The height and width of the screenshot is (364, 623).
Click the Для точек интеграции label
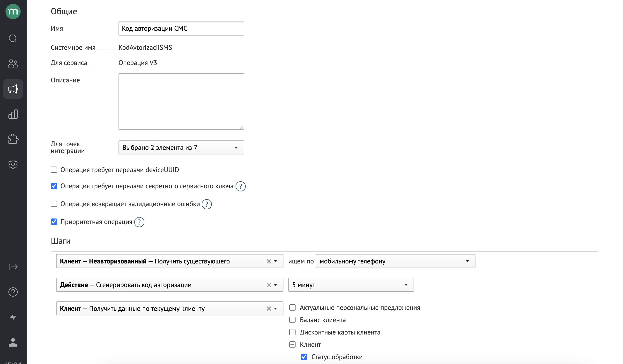pos(67,147)
